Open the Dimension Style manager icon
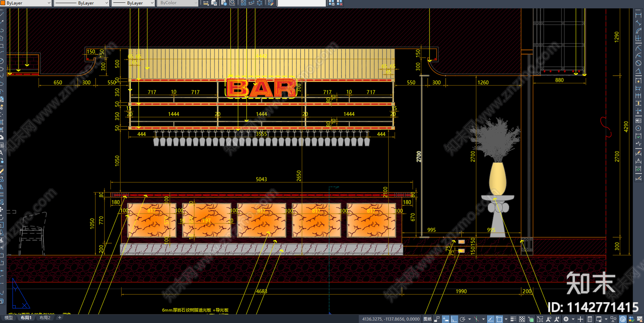644x323 pixels. pyautogui.click(x=638, y=177)
